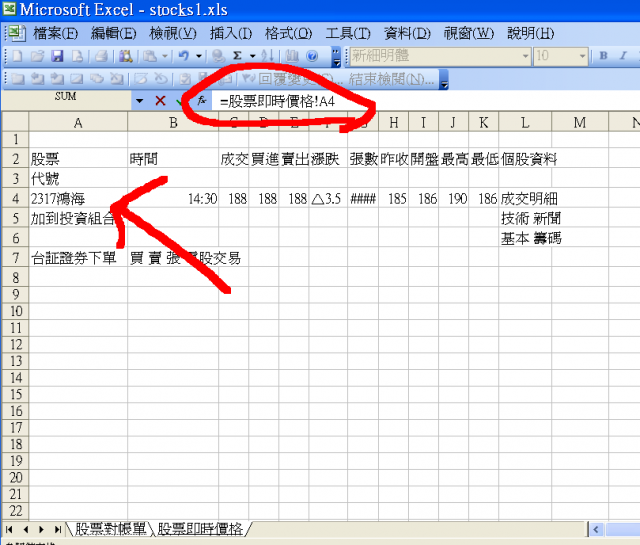
Task: Click the Sort Ascending icon
Action: click(x=267, y=56)
